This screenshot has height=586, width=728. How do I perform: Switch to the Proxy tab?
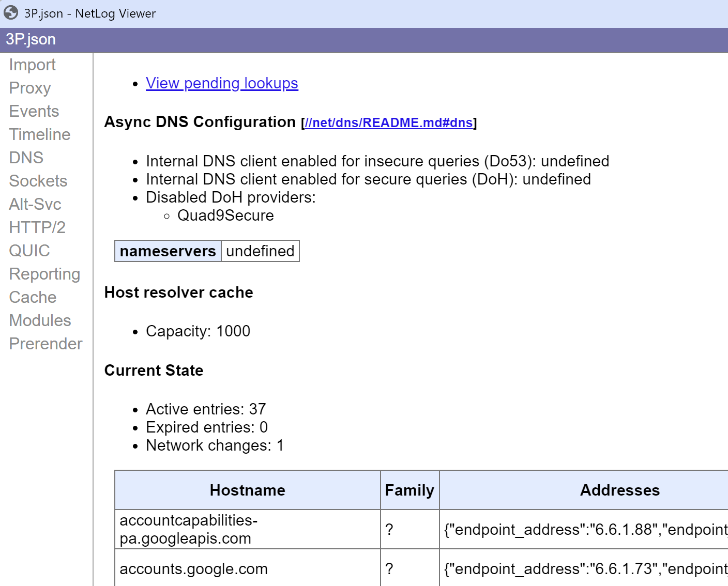tap(30, 88)
